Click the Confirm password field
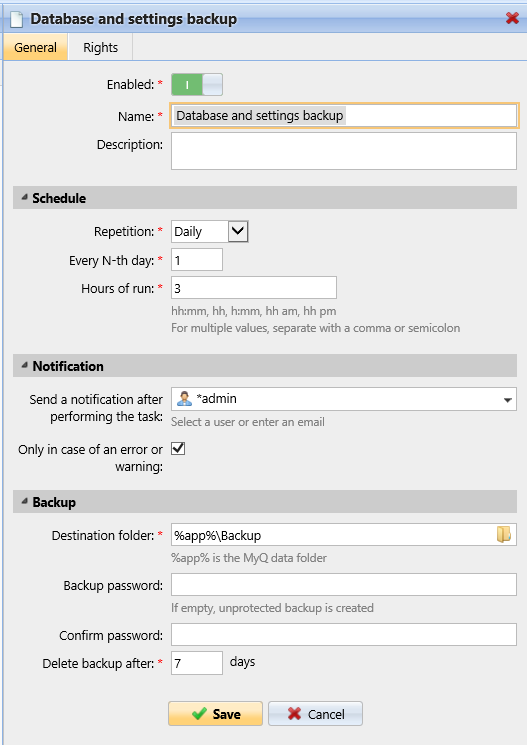Screen dimensions: 527x745 (x=344, y=634)
